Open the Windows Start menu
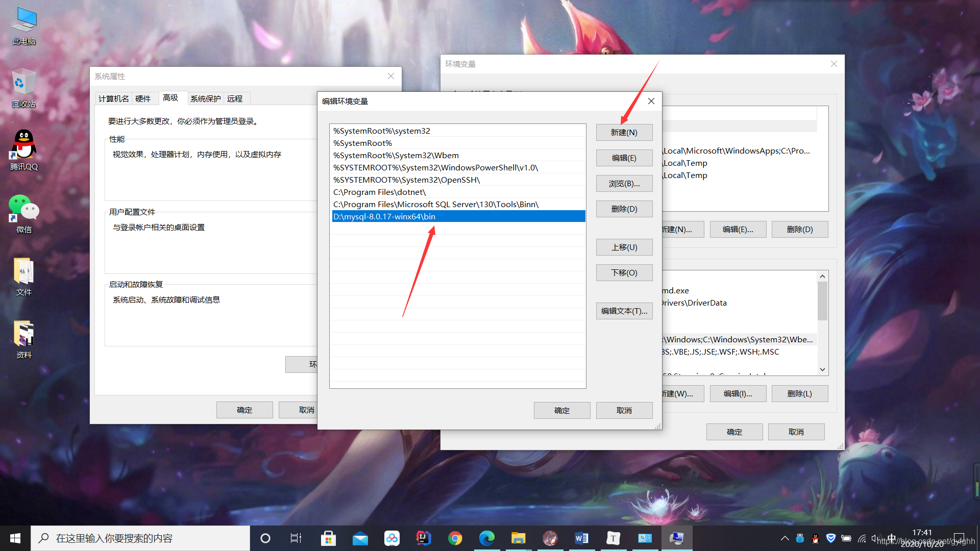The image size is (980, 551). coord(15,538)
